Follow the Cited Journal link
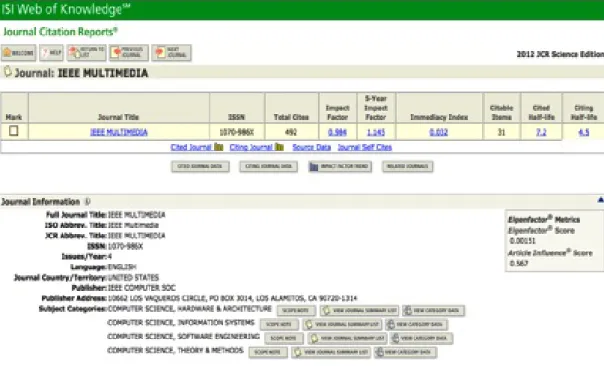The height and width of the screenshot is (366, 604). (191, 147)
